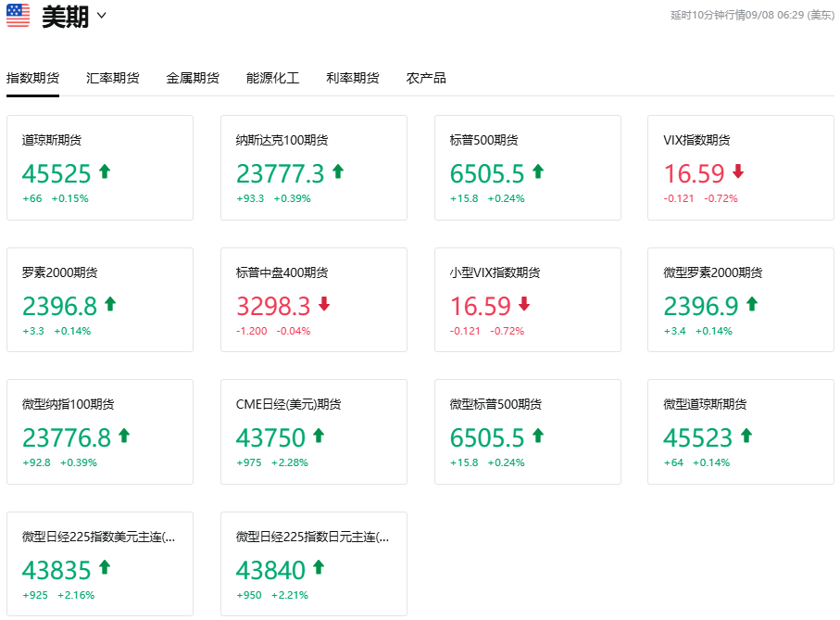
Task: Open the 纳斯达克100期货 title link
Action: [x=282, y=140]
